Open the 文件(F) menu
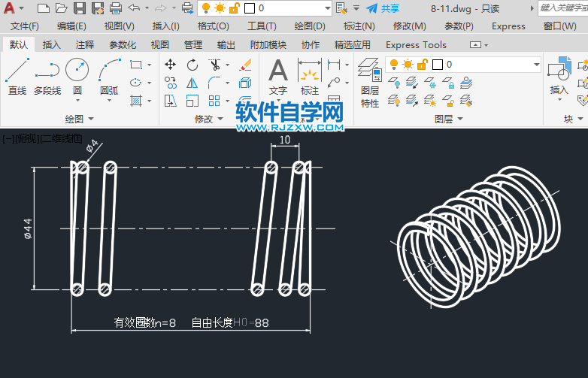The width and height of the screenshot is (588, 378). pos(25,26)
